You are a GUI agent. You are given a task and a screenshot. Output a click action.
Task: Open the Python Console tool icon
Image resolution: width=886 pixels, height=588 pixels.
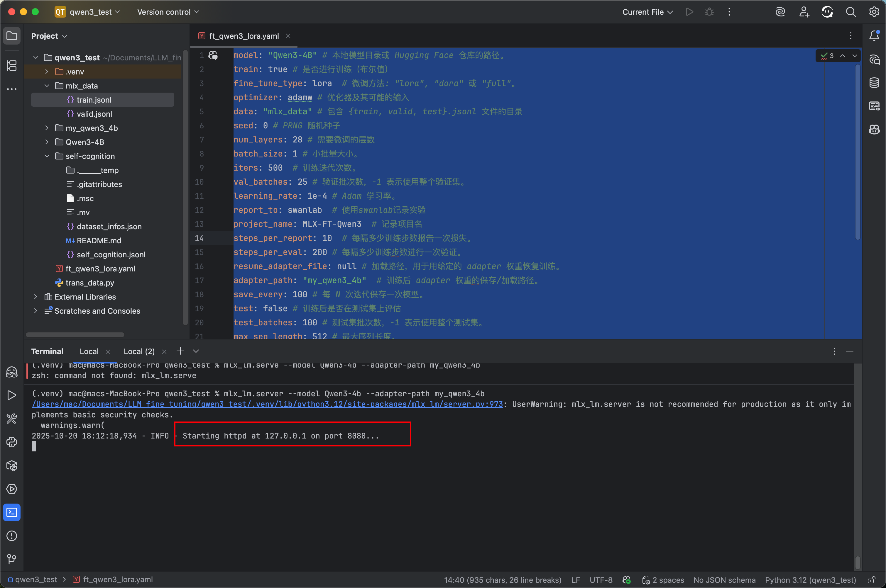coord(12,442)
